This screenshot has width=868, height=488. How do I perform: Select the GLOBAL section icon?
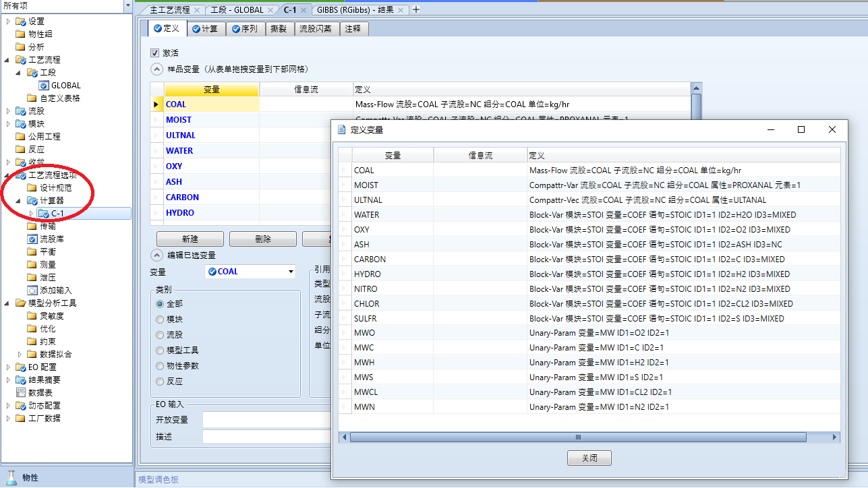44,86
